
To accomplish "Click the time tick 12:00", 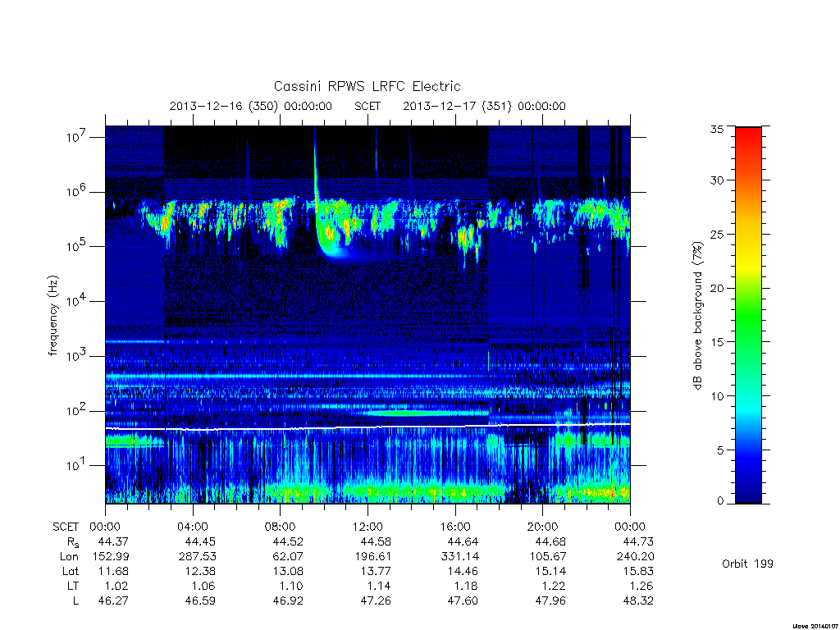I will click(x=367, y=527).
